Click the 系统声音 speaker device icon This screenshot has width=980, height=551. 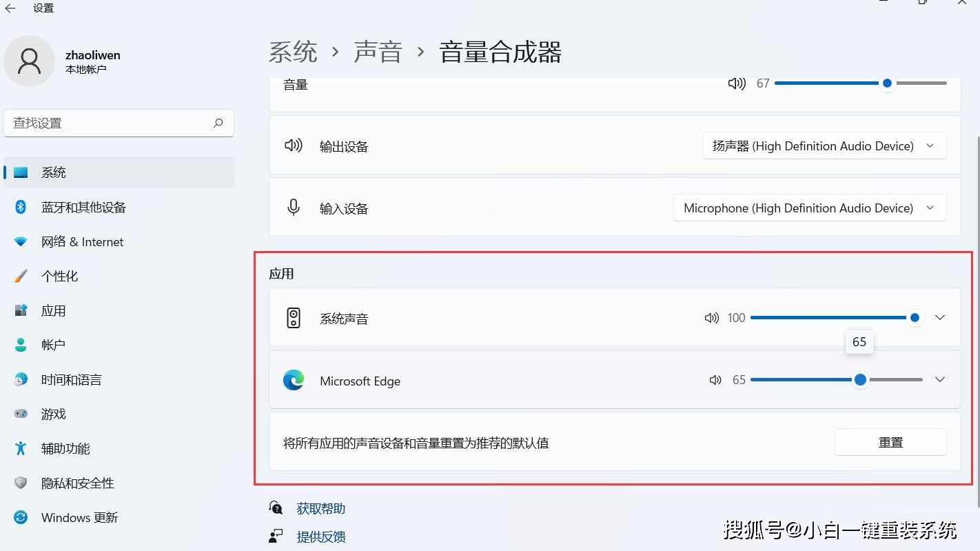pyautogui.click(x=294, y=318)
